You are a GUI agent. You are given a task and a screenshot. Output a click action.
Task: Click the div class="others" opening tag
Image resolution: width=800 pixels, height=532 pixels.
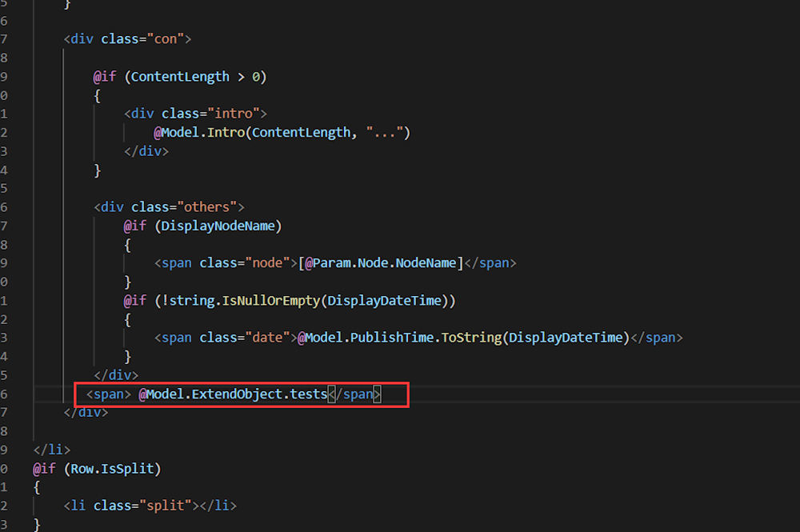[x=169, y=206]
